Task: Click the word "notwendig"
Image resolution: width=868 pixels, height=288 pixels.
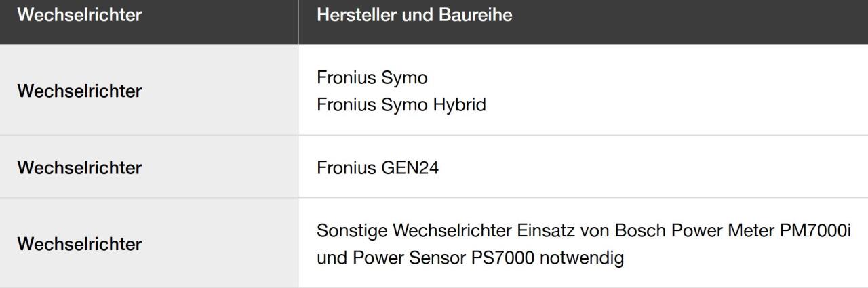Action: [x=580, y=259]
